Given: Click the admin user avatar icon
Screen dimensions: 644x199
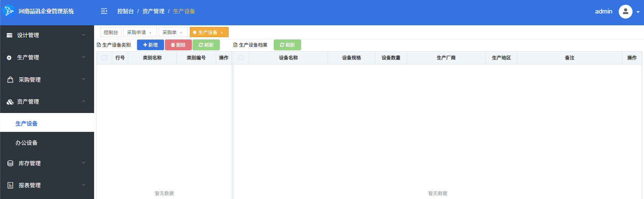Looking at the screenshot, I should [625, 11].
